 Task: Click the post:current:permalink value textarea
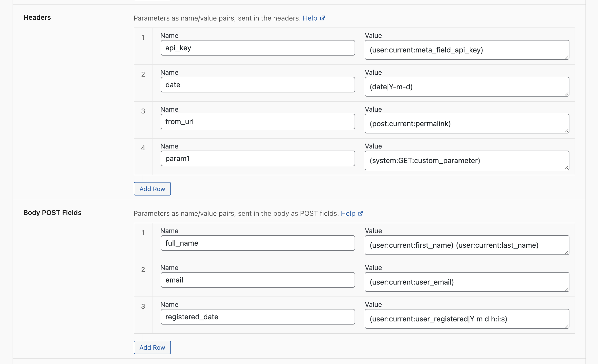[467, 124]
